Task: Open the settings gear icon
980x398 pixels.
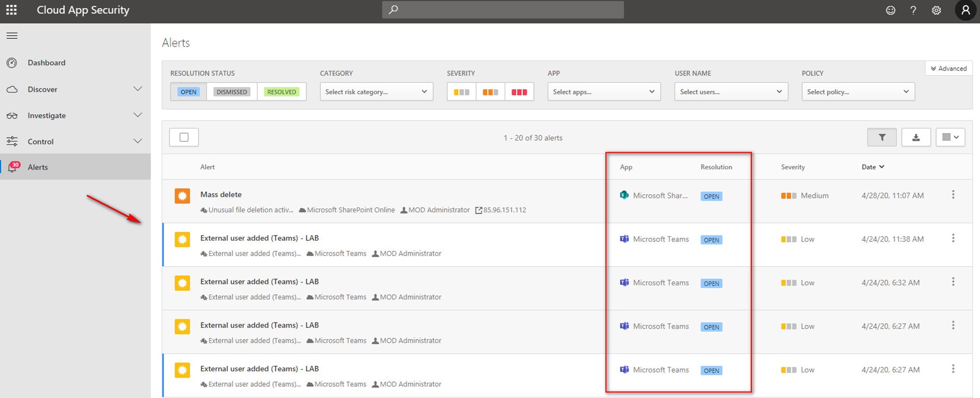Action: [x=936, y=10]
